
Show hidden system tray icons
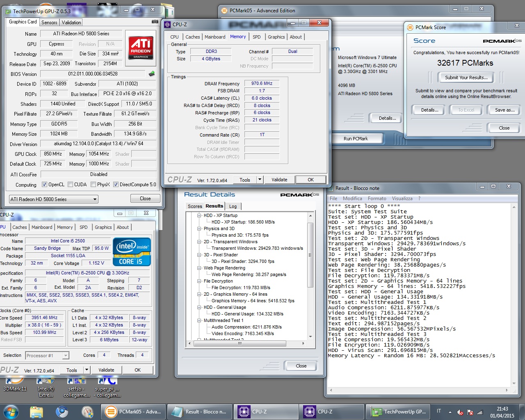tap(450, 412)
